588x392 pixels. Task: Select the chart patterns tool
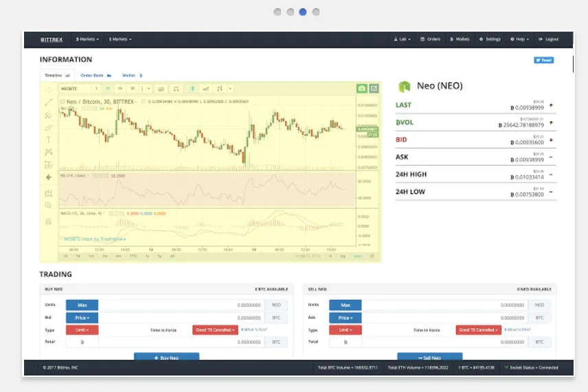pos(49,152)
